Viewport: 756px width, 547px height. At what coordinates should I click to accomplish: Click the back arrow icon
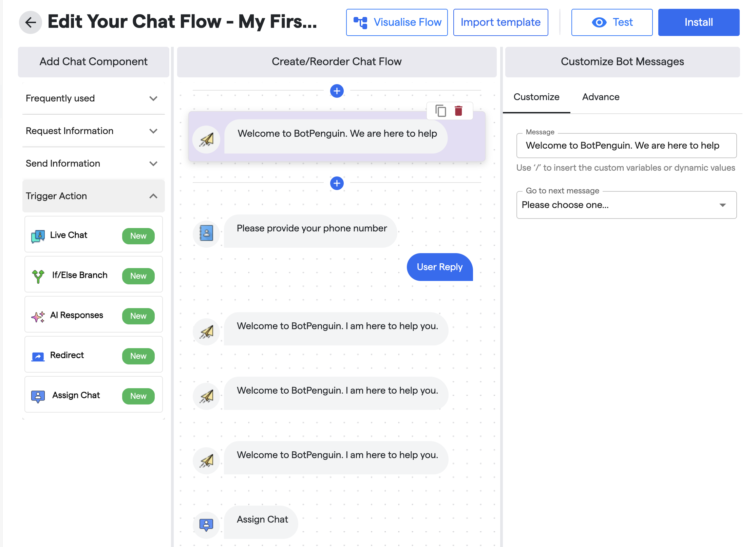(31, 22)
